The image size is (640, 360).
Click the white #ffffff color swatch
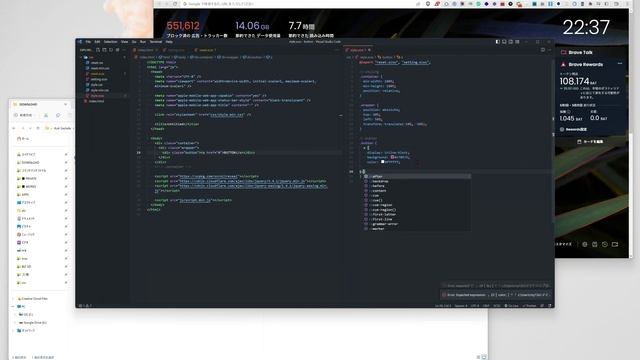382,162
